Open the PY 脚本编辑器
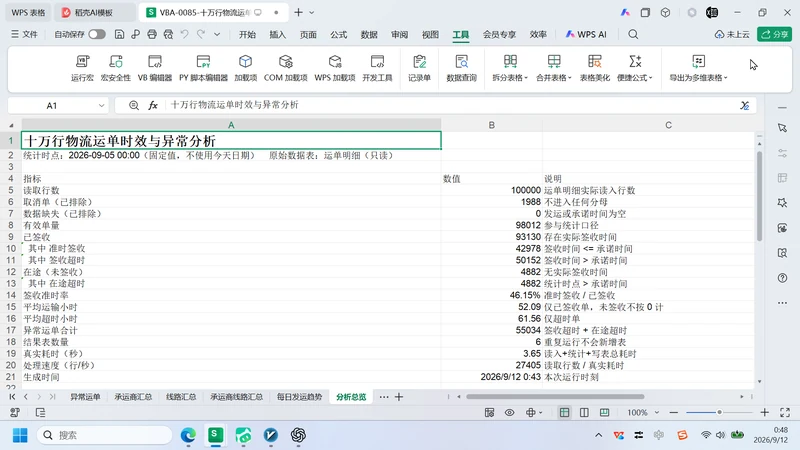Viewport: 800px width, 450px height. coord(203,68)
